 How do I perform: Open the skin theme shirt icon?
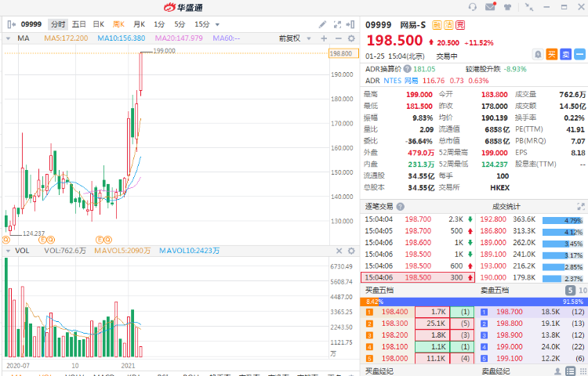(x=508, y=7)
